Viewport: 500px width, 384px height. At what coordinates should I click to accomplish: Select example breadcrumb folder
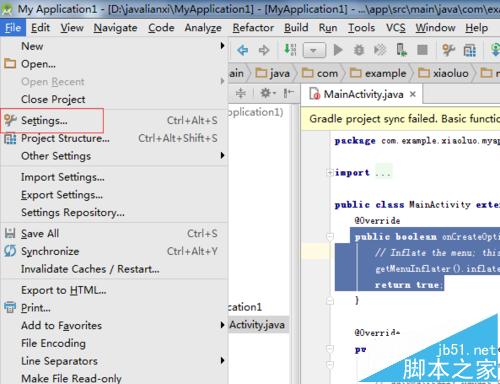tap(378, 73)
